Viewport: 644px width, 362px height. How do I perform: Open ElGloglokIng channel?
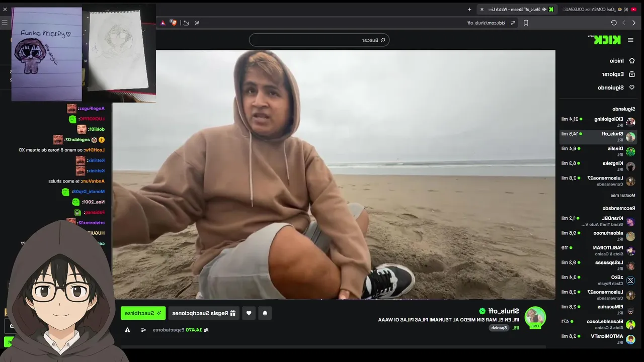coord(598,121)
